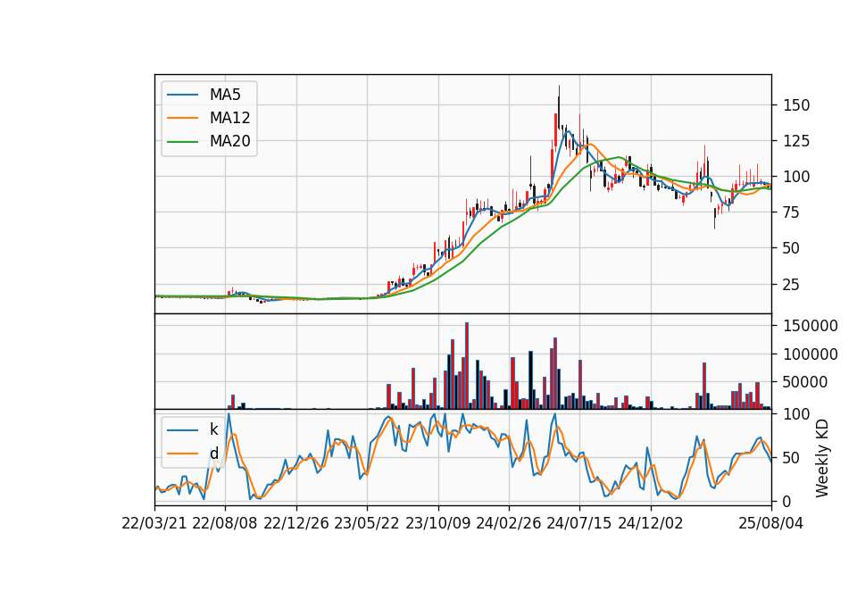
Task: Click the Weekly KD axis label
Action: (x=821, y=458)
